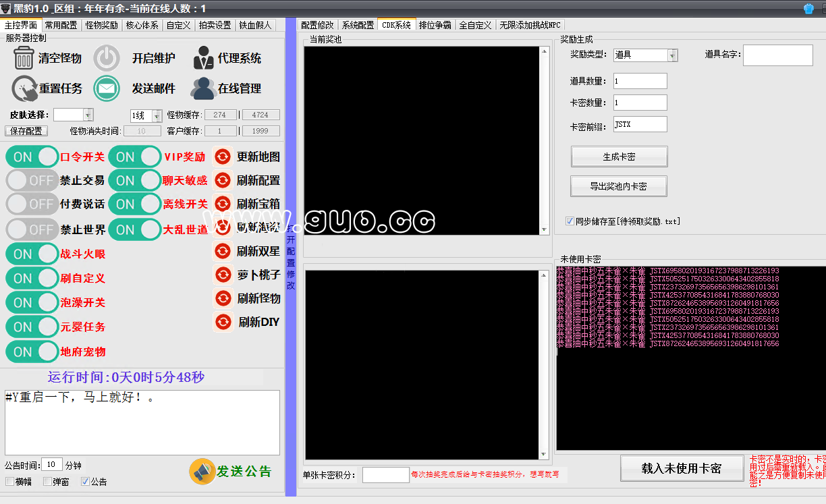Screen dimensions: 826x504
Task: Click the 保存配置 button
Action: (26, 131)
